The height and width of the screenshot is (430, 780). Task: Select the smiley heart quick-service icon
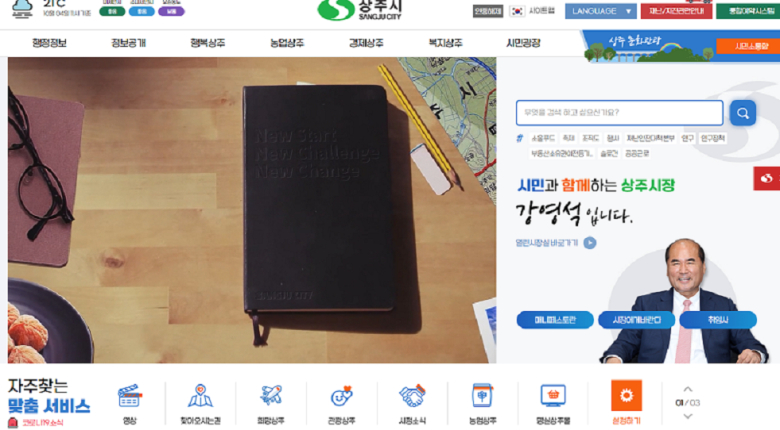coord(341,396)
